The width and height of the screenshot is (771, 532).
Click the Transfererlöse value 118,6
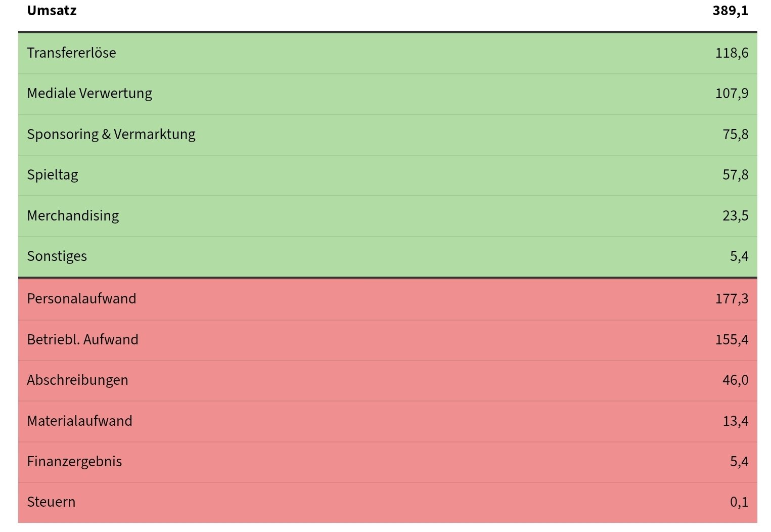732,53
